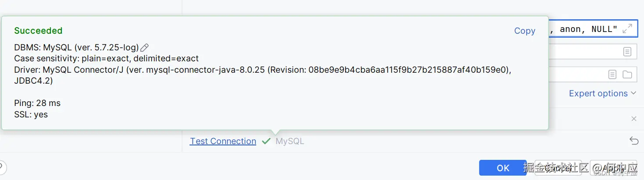
Task: Copy the connection test result
Action: pyautogui.click(x=525, y=31)
